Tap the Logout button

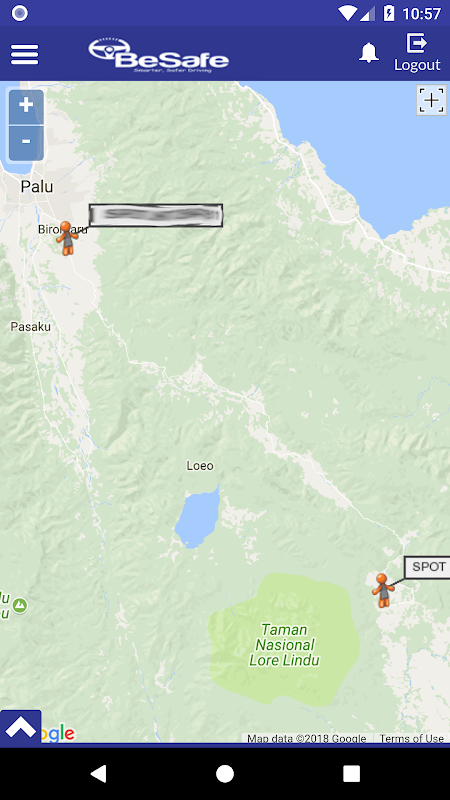pyautogui.click(x=417, y=53)
